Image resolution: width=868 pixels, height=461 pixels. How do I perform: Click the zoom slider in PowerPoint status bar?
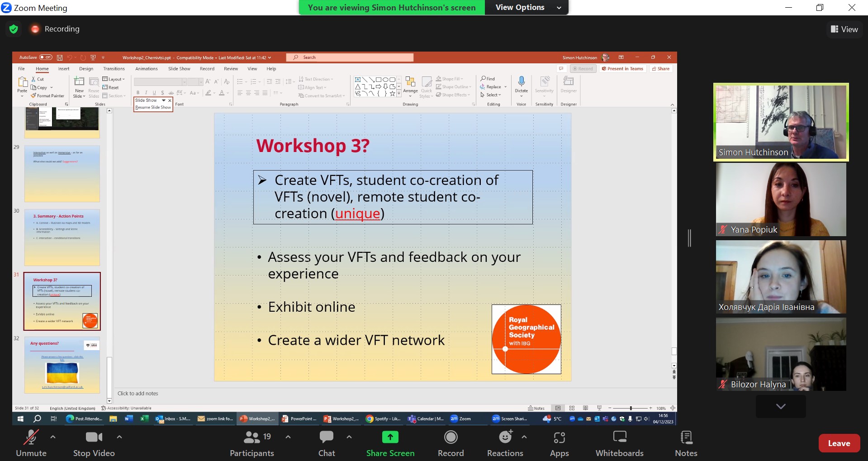631,408
